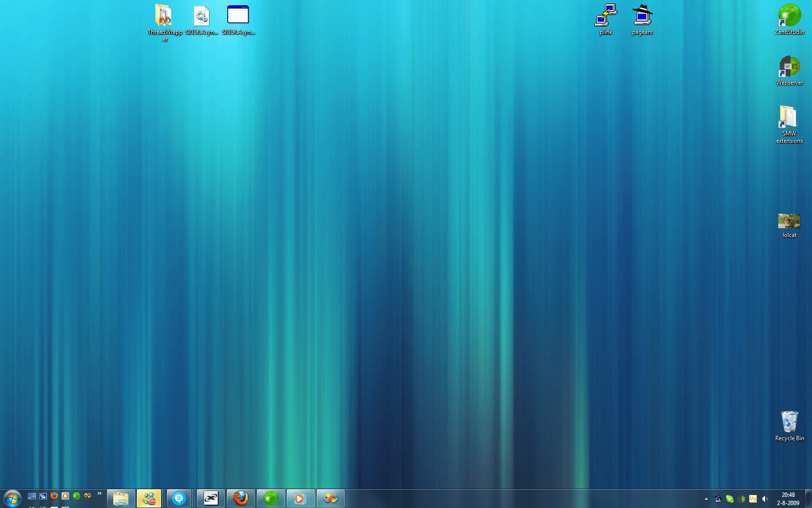Select the pageant desktop icon

[x=642, y=20]
